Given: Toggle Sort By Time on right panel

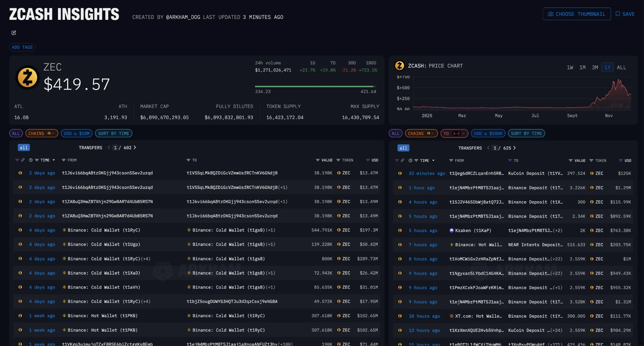Looking at the screenshot, I should [x=526, y=133].
